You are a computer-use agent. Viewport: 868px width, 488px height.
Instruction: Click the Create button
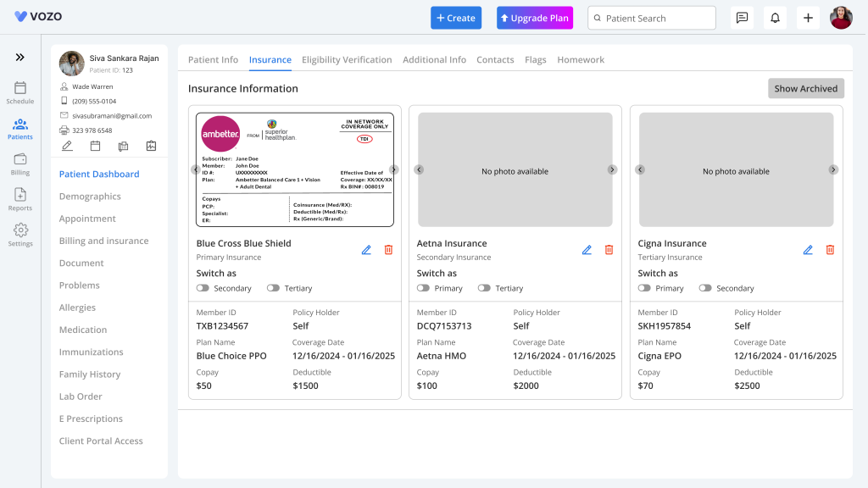[456, 18]
